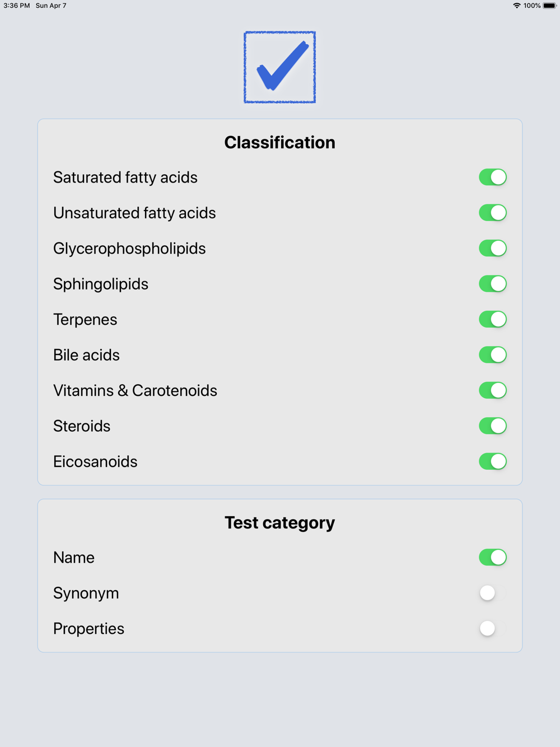Tap the Synonym row label
The width and height of the screenshot is (560, 747).
pos(86,593)
